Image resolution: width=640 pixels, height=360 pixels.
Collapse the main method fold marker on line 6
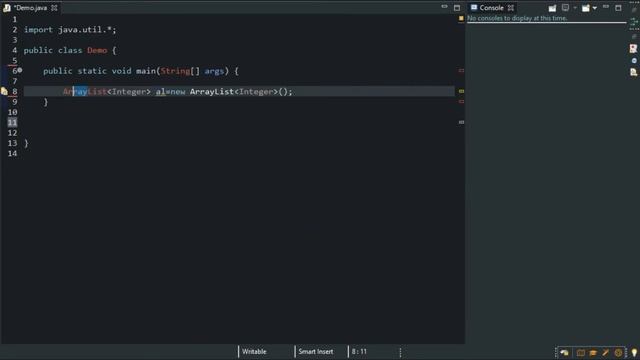coord(20,70)
